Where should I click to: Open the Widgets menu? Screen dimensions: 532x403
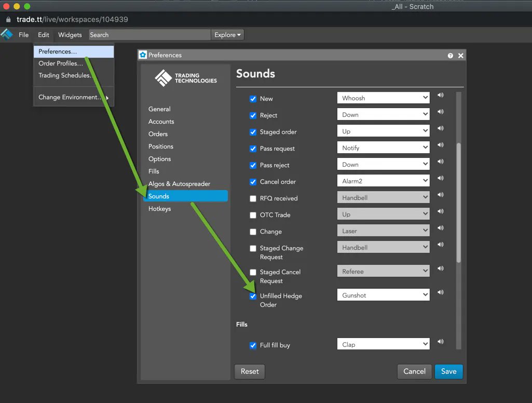pyautogui.click(x=70, y=35)
